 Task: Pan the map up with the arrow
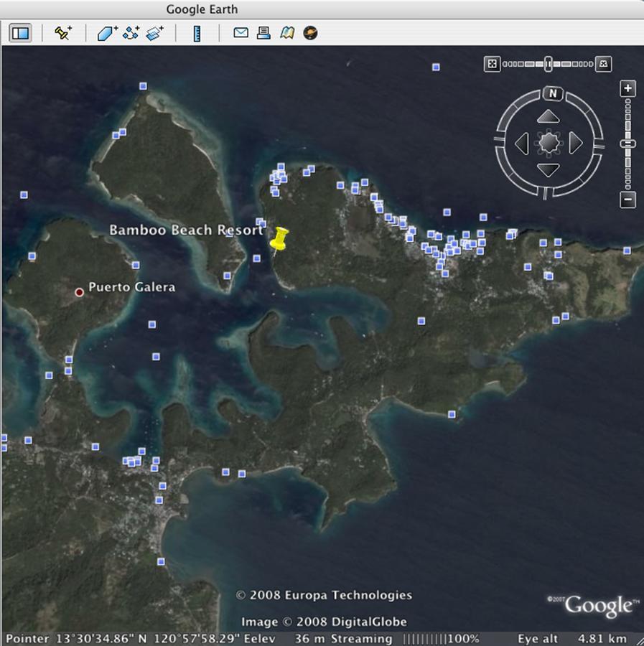click(x=548, y=117)
